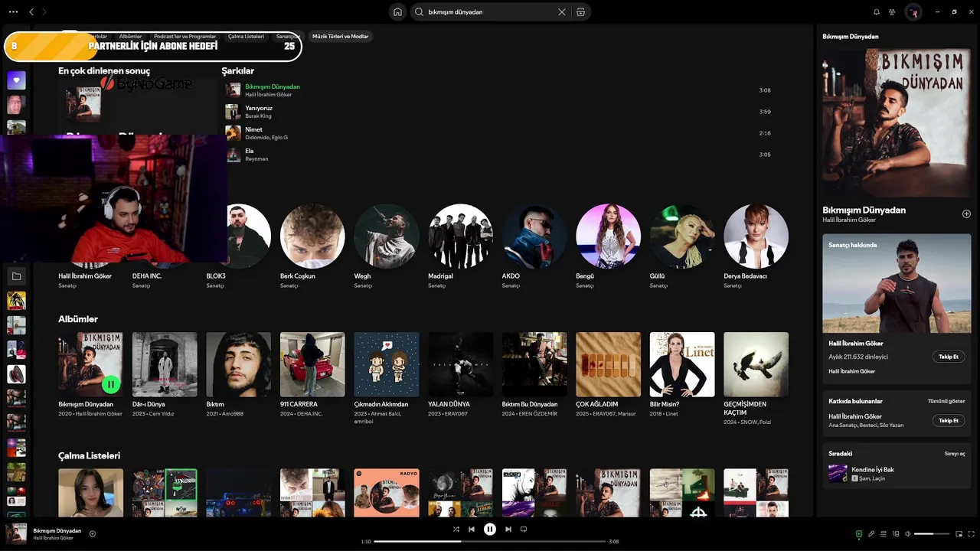Click Tümünü göster link for credits
The width and height of the screenshot is (980, 551).
pos(946,401)
